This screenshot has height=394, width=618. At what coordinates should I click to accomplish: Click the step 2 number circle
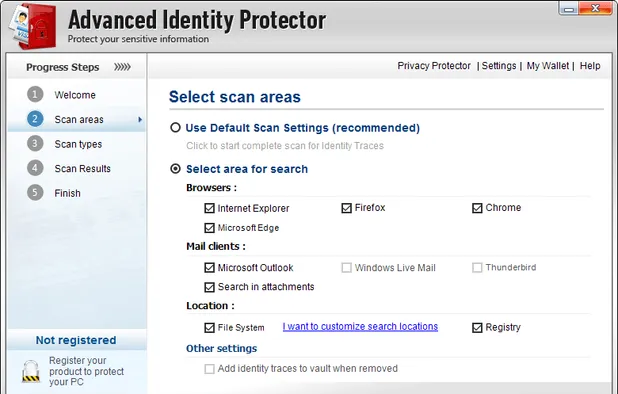(x=35, y=119)
